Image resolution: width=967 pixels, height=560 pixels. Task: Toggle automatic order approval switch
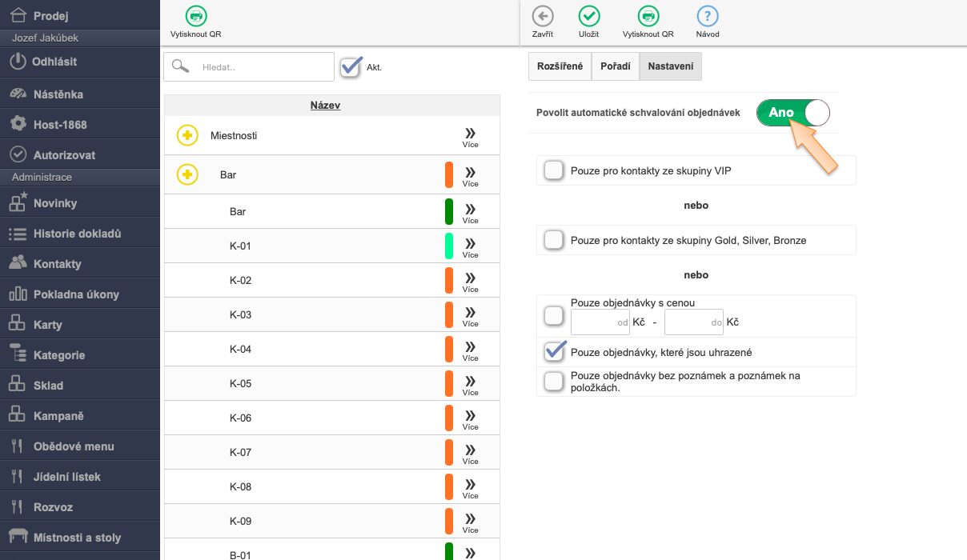click(x=792, y=113)
